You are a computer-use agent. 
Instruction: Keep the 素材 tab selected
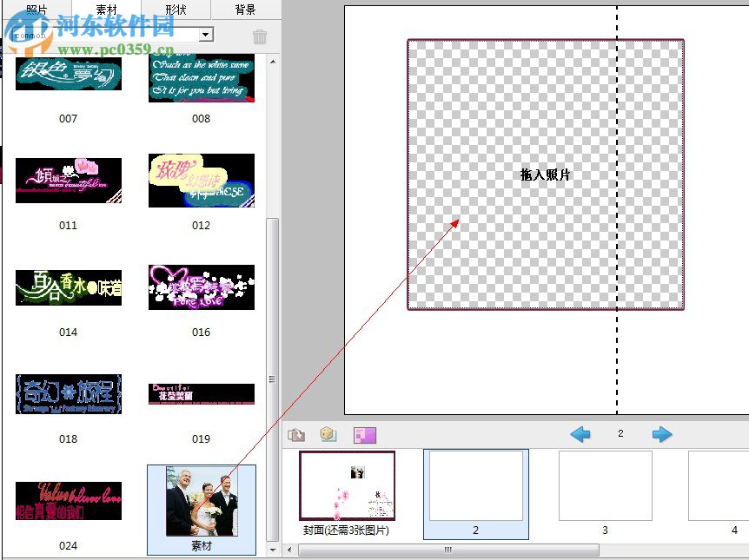(105, 10)
